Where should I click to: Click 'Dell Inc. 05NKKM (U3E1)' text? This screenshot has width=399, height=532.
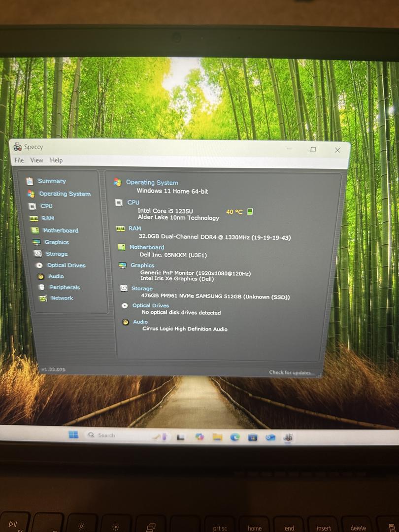tap(173, 255)
